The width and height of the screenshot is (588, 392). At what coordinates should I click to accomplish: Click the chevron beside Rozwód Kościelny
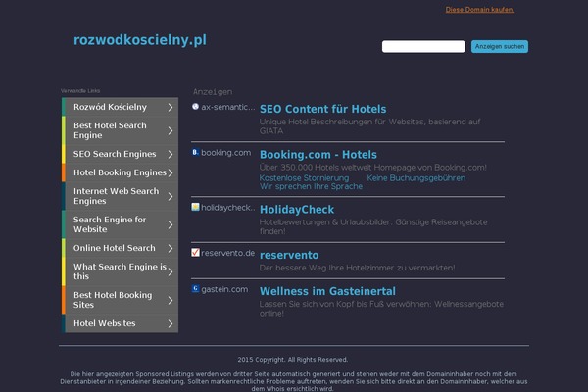click(x=171, y=107)
